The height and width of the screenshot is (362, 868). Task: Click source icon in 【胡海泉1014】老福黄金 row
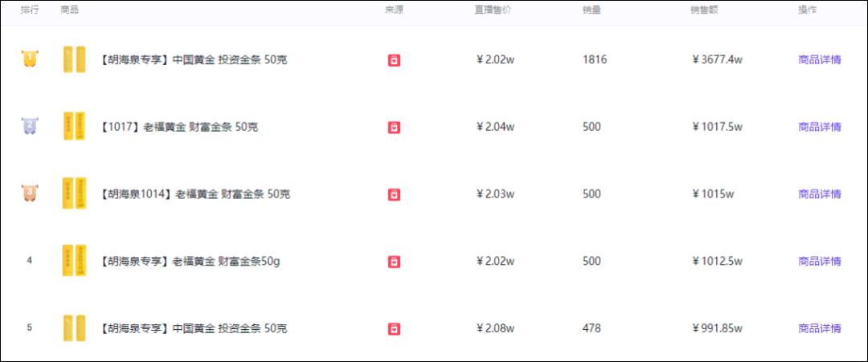pos(394,194)
